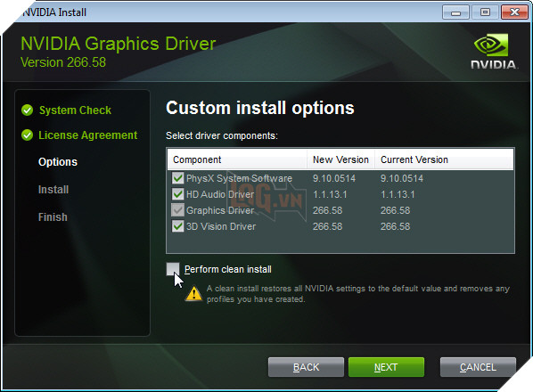Image resolution: width=533 pixels, height=392 pixels.
Task: Click the NVIDIA logo icon
Action: (x=494, y=51)
